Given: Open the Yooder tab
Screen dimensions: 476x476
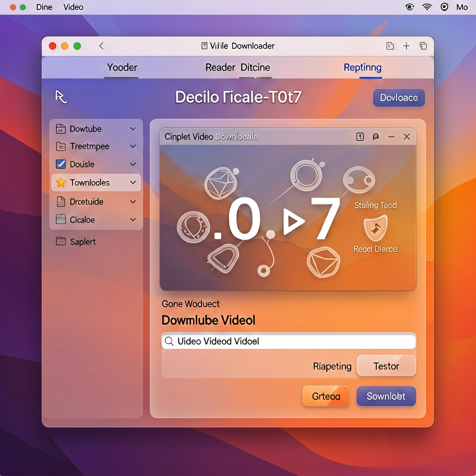Looking at the screenshot, I should pyautogui.click(x=122, y=67).
